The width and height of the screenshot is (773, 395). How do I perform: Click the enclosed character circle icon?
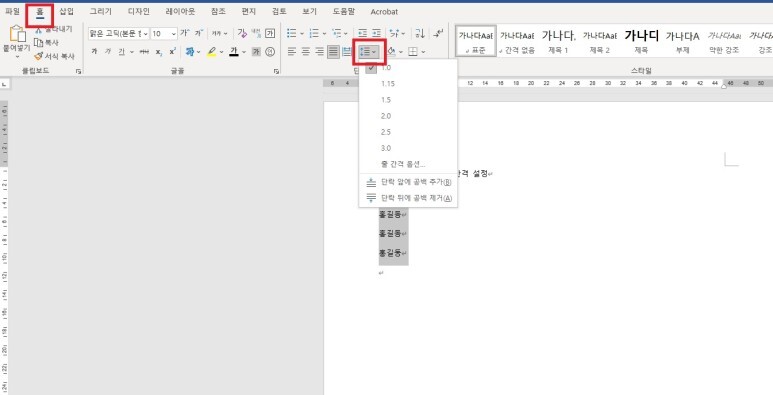coord(270,51)
